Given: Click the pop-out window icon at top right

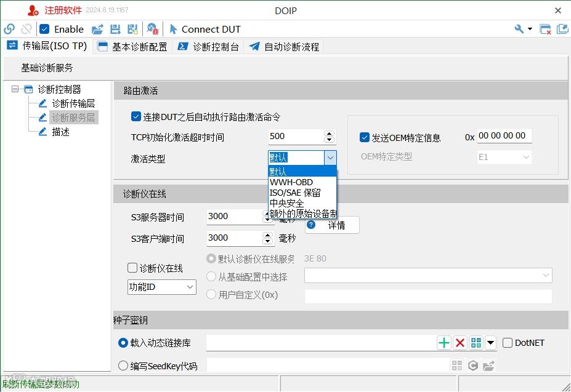Looking at the screenshot, I should pyautogui.click(x=562, y=29).
